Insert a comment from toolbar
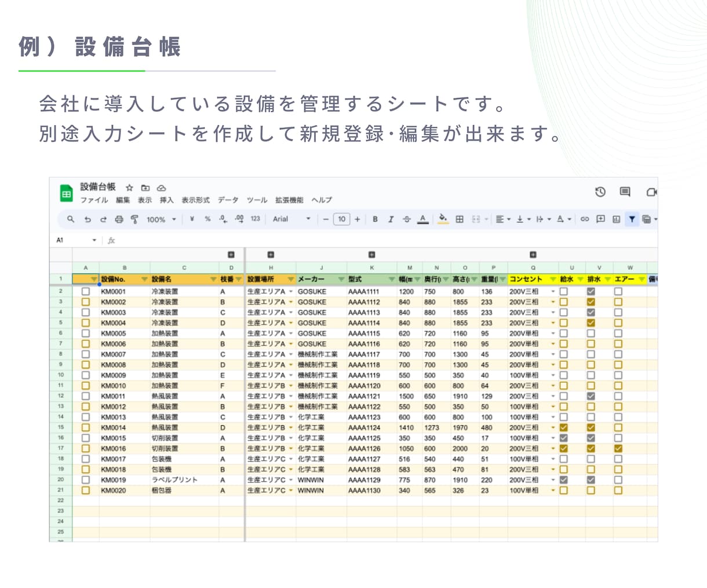The height and width of the screenshot is (588, 707). pos(600,219)
